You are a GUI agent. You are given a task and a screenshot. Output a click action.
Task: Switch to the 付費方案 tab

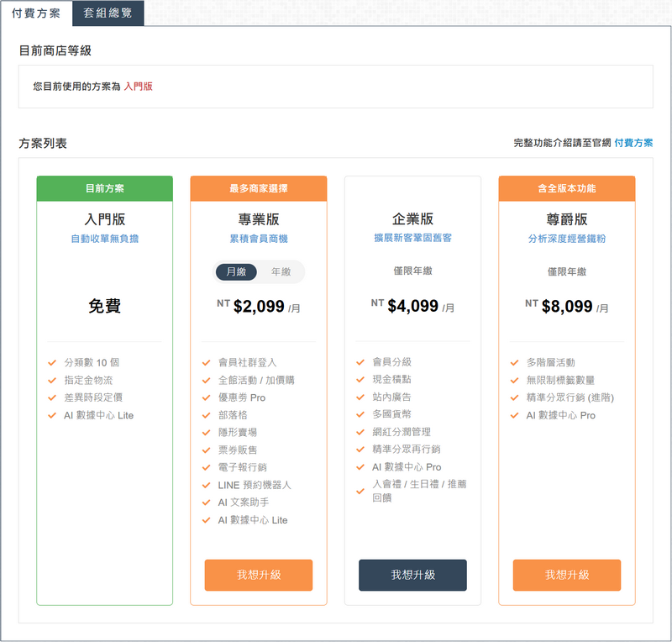pos(35,14)
